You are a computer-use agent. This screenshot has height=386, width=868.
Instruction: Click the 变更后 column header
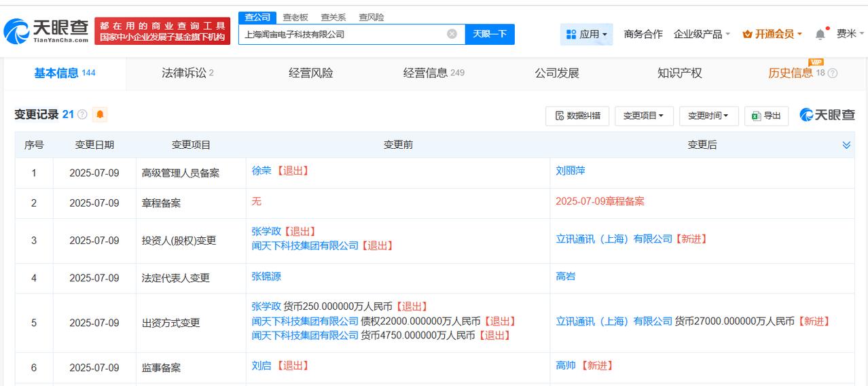click(702, 145)
